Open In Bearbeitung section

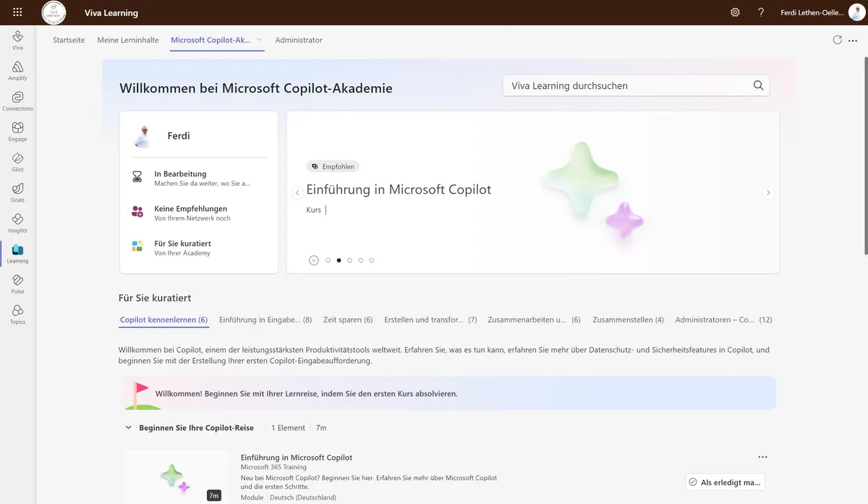click(x=199, y=178)
